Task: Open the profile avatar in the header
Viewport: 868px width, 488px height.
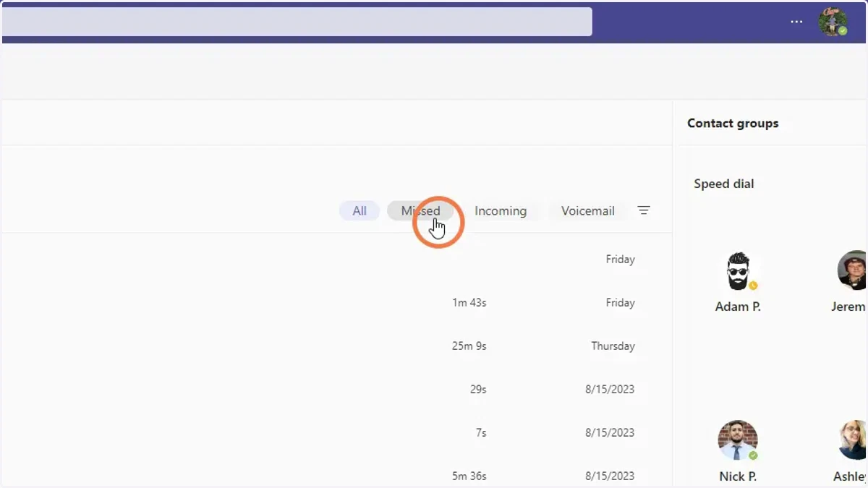Action: click(x=833, y=22)
